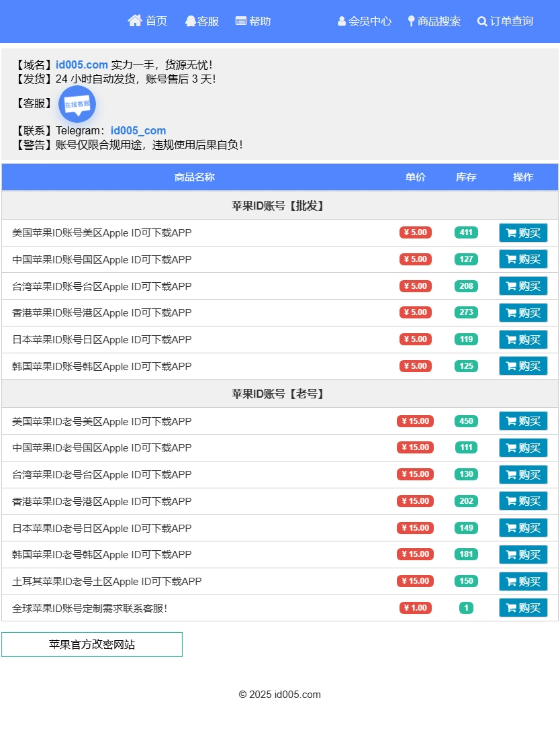Select 中国苹果ID老号国区Apple ID product name
Screen dimensions: 560x747
[101, 448]
